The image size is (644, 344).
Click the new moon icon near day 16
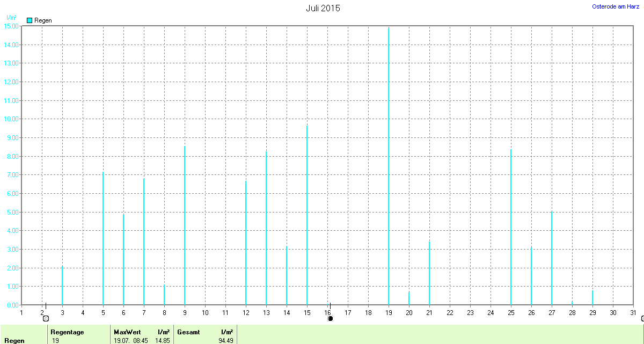coord(330,319)
